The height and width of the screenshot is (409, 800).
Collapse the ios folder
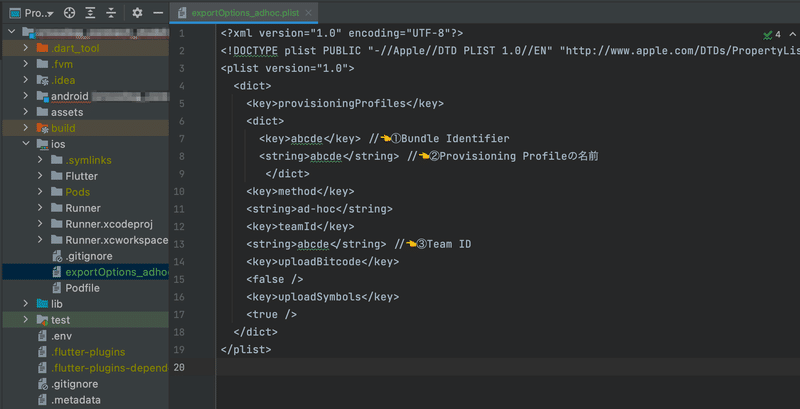26,144
